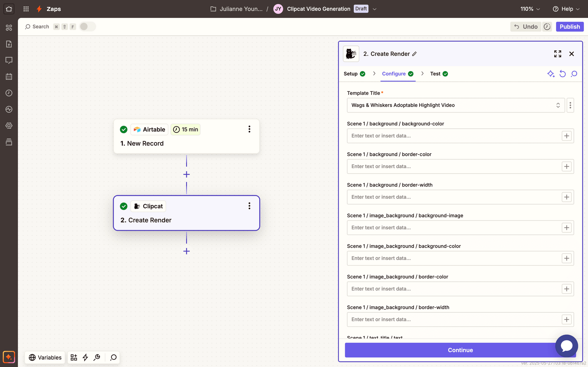Click the Zaps lightning bolt logo

39,9
